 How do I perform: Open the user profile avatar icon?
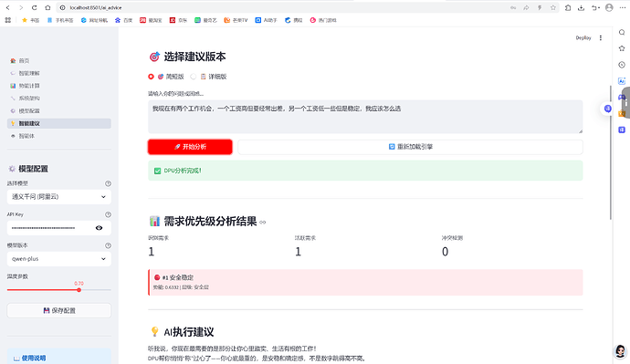pos(609,7)
